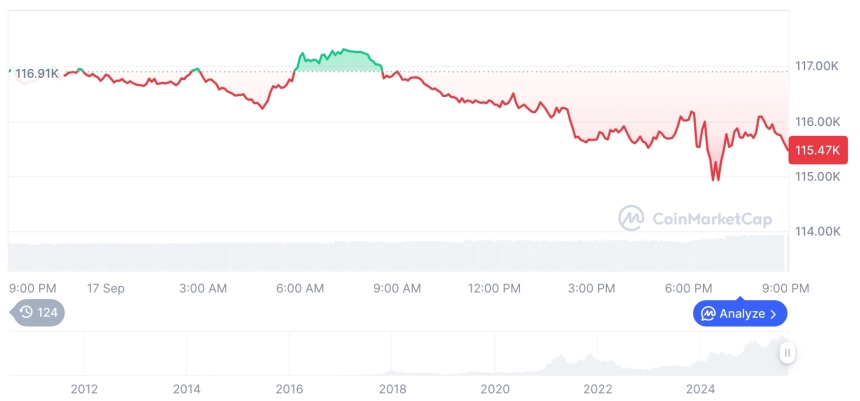Grab the range slider handle at right edge

click(x=788, y=353)
